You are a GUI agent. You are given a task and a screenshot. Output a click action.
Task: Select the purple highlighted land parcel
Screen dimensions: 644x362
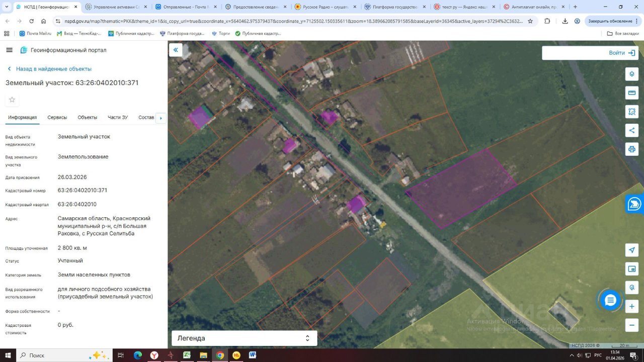coord(460,187)
